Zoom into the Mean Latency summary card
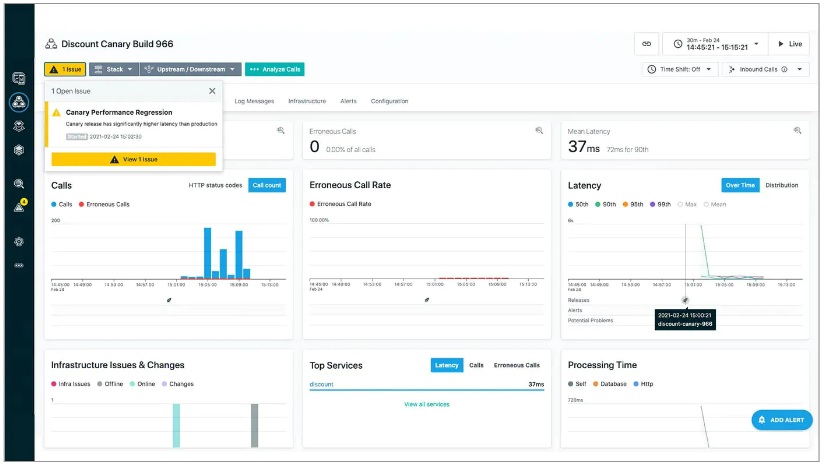 (797, 131)
